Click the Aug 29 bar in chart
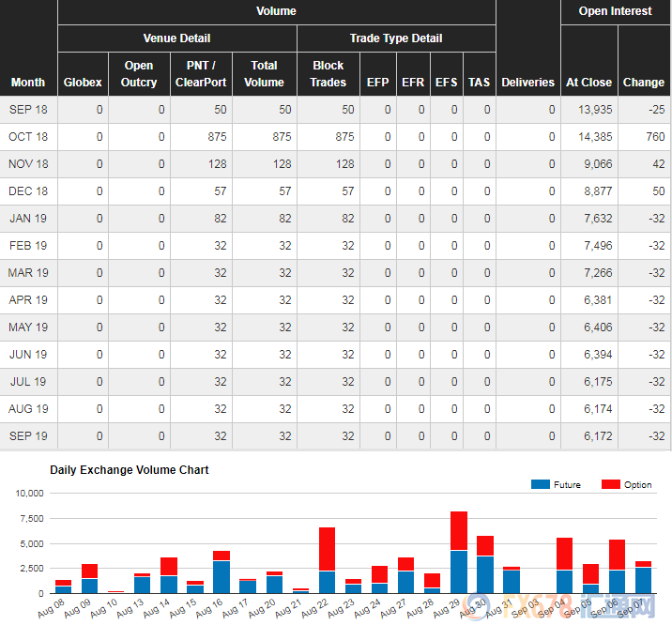 tap(459, 552)
